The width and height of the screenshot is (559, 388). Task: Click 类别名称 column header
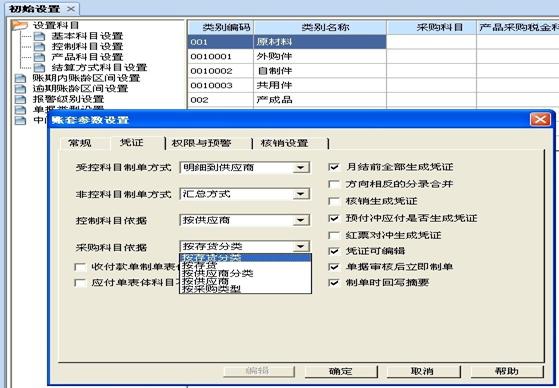(x=320, y=27)
